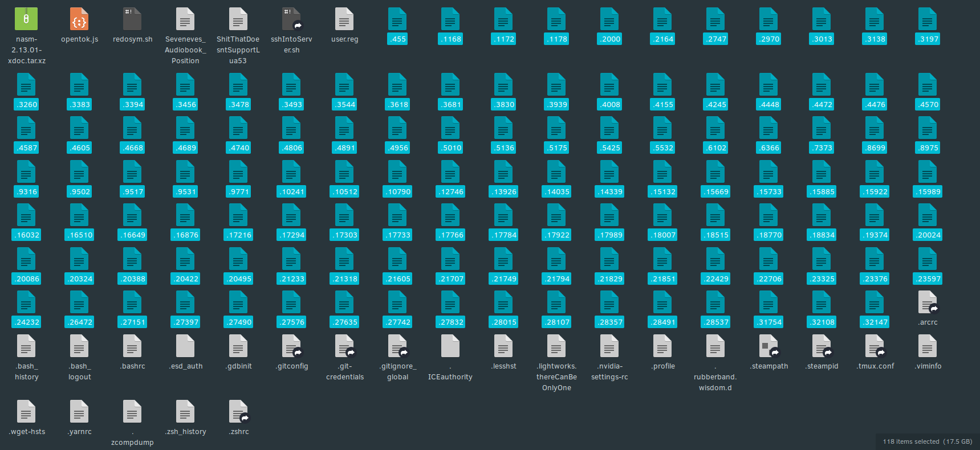Select .gitignore_global symlink icon
Image resolution: width=980 pixels, height=450 pixels.
point(398,346)
